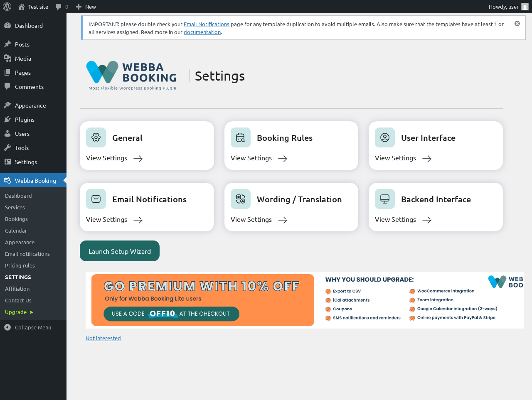Image resolution: width=532 pixels, height=400 pixels.
Task: Click the Booking Rules calendar icon
Action: pos(241,137)
